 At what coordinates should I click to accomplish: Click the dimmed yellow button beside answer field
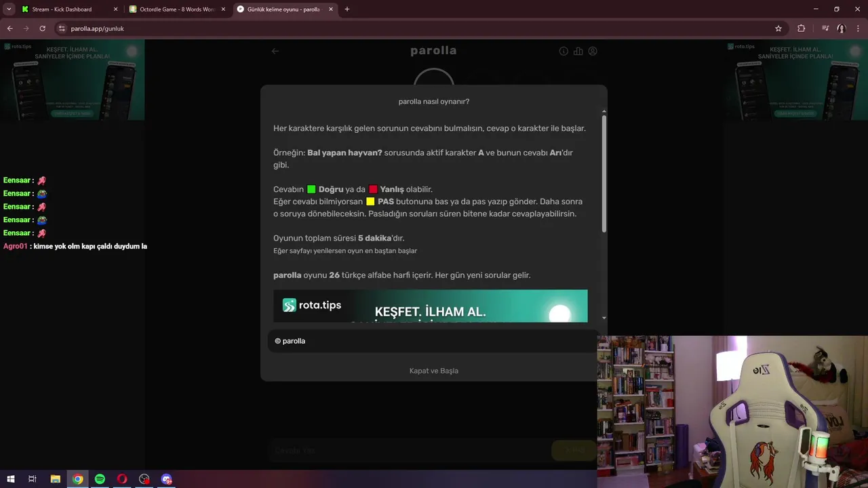click(x=574, y=450)
